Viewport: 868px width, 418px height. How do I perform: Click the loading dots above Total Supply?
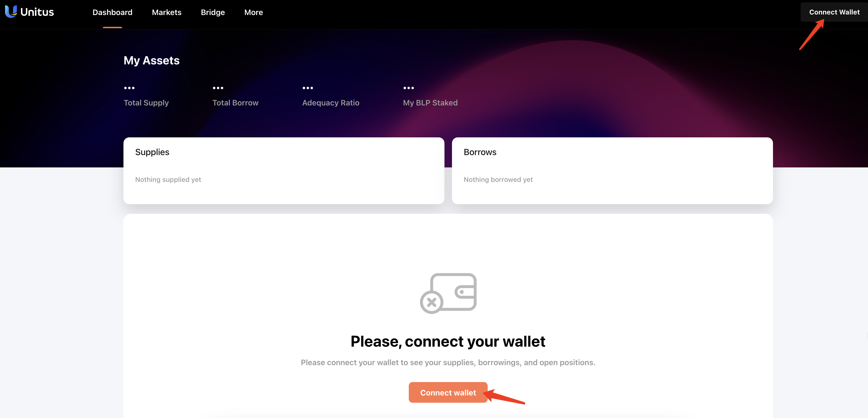[129, 88]
